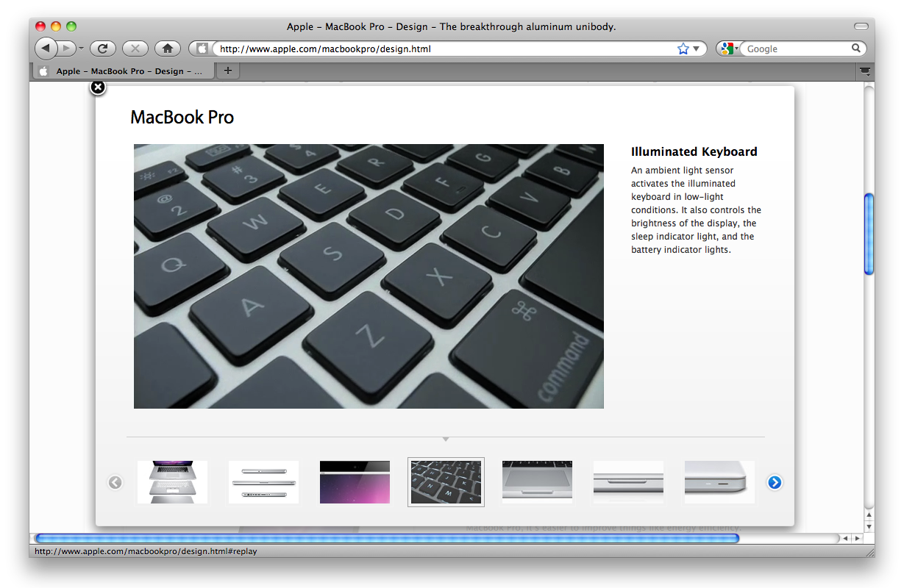Select the illuminated keyboard thumbnail
Screen dimensions: 904x588
pyautogui.click(x=446, y=482)
